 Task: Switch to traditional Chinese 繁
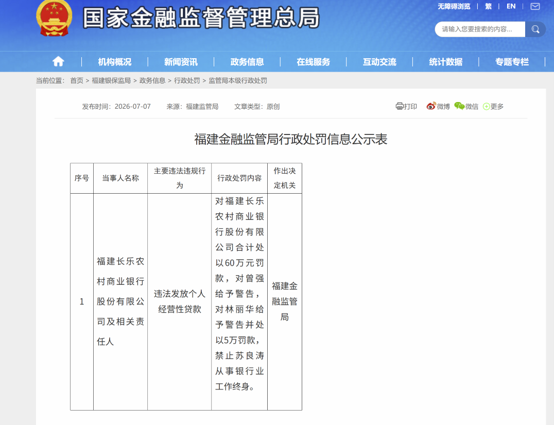488,6
